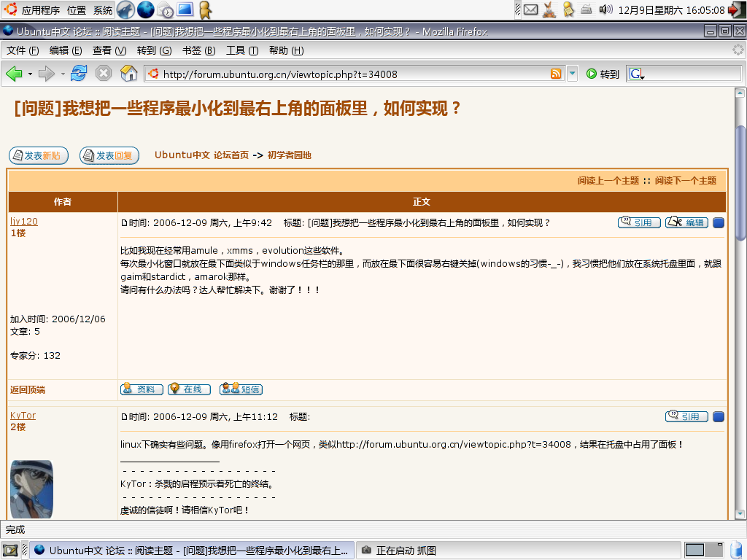Click the 资料 profile button

[x=142, y=389]
